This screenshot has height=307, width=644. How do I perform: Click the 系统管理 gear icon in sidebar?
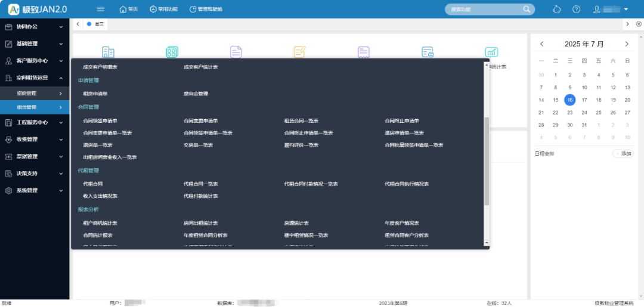click(x=8, y=191)
